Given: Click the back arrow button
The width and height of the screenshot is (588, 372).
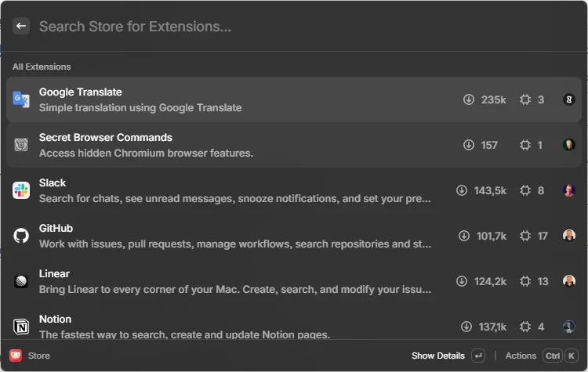Looking at the screenshot, I should 21,26.
